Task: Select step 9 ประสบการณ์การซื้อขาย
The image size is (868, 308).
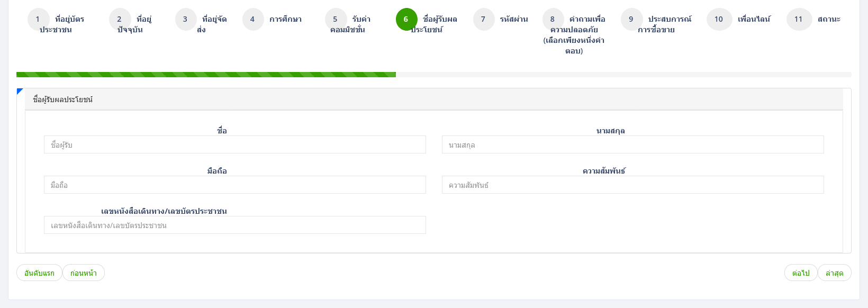Action: 631,20
